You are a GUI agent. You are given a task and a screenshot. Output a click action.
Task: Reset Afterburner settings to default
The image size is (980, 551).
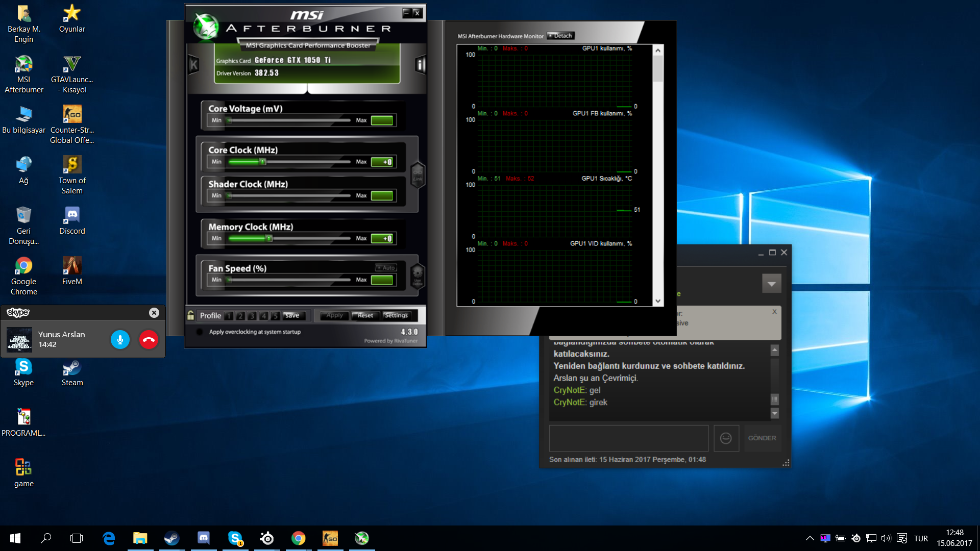365,315
